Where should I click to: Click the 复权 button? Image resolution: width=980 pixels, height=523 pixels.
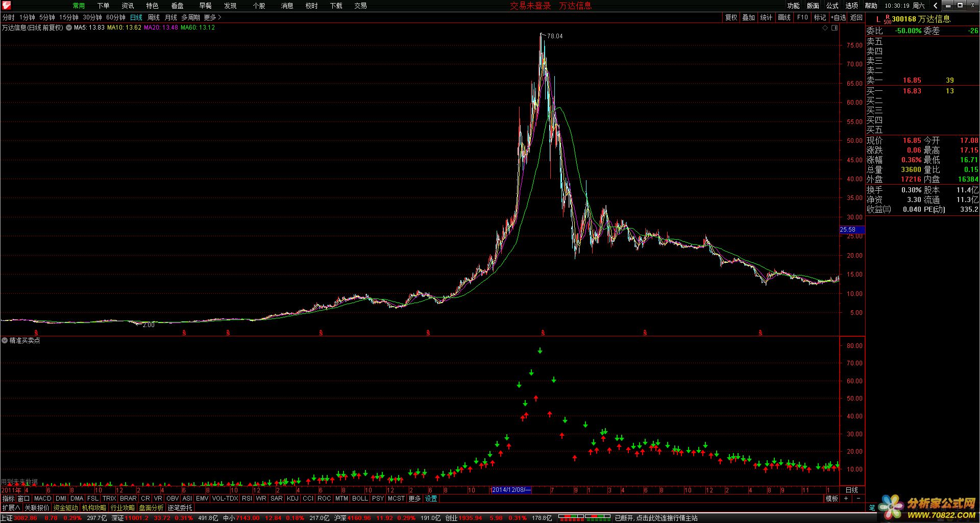[731, 17]
